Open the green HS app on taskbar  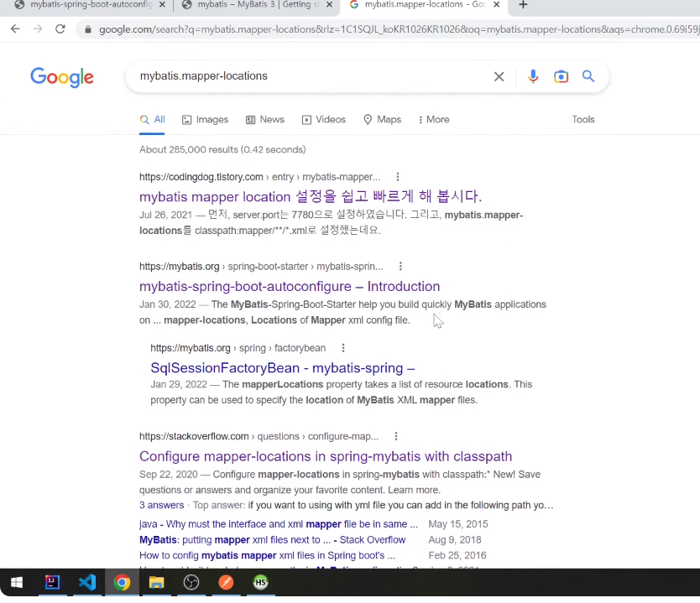click(261, 582)
